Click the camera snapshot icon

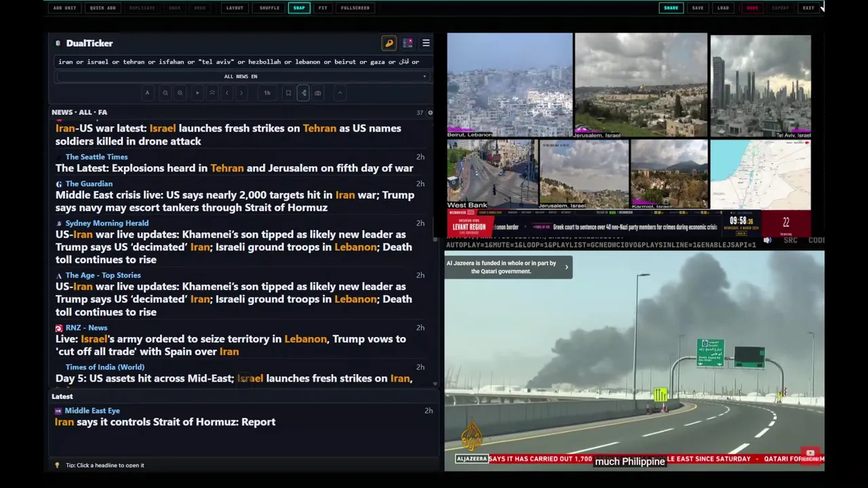318,93
